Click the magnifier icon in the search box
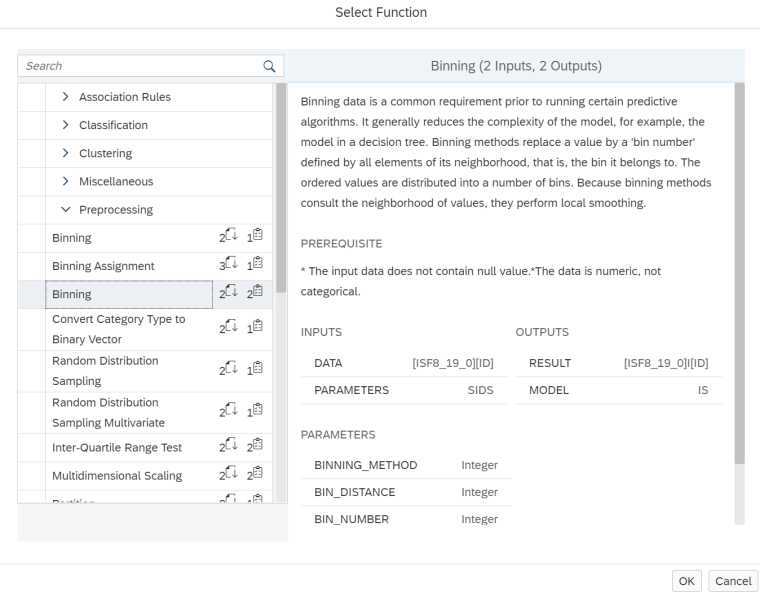760x593 pixels. click(268, 66)
